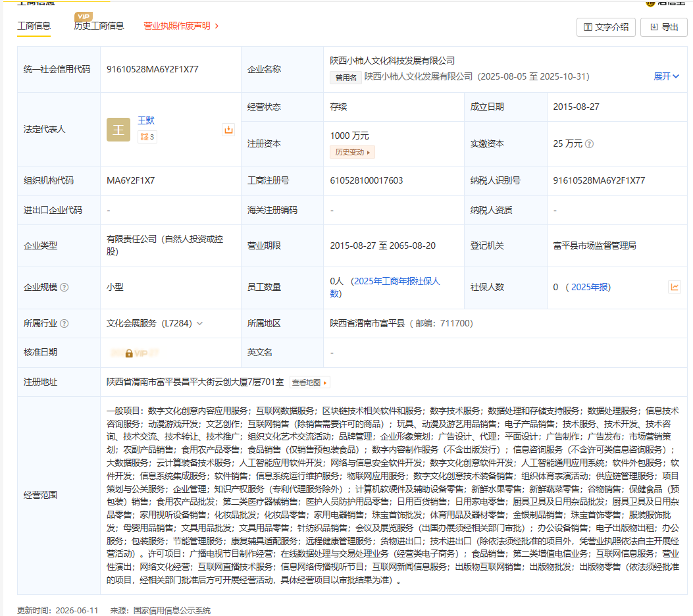
Task: Open the social insurance trend chart icon
Action: click(x=675, y=287)
